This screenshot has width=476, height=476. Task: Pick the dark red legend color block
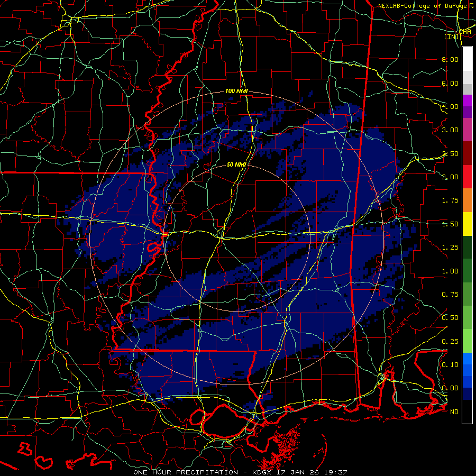(x=467, y=153)
